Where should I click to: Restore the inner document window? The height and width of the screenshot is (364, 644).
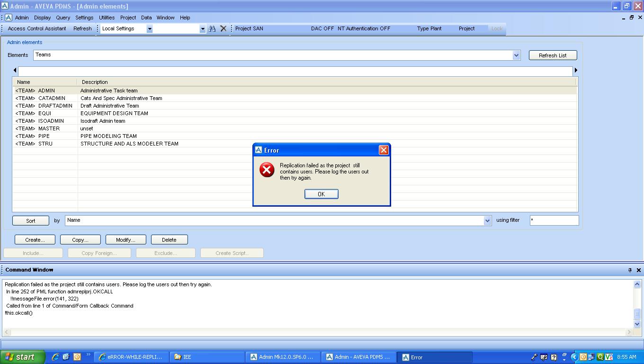pos(631,18)
